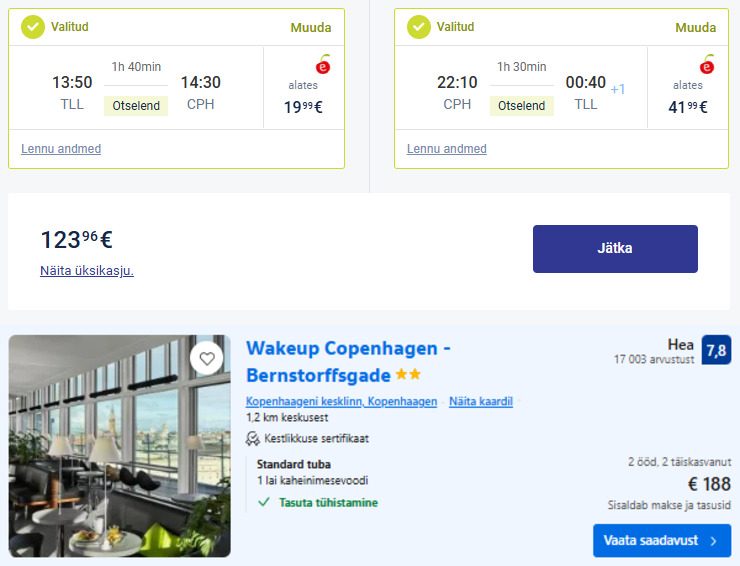Expand Näita üksikasju price details
The width and height of the screenshot is (740, 566).
[x=87, y=271]
